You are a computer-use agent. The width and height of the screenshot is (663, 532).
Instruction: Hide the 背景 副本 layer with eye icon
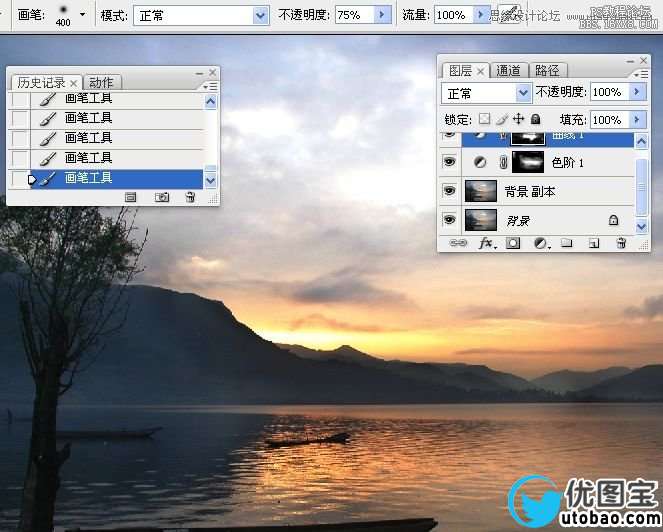coord(449,191)
